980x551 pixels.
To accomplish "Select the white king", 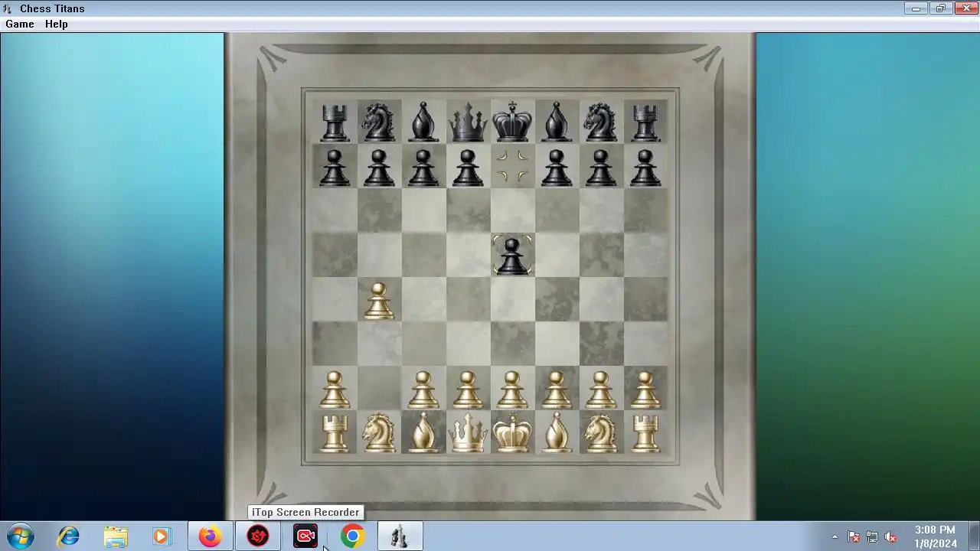I will (x=512, y=433).
